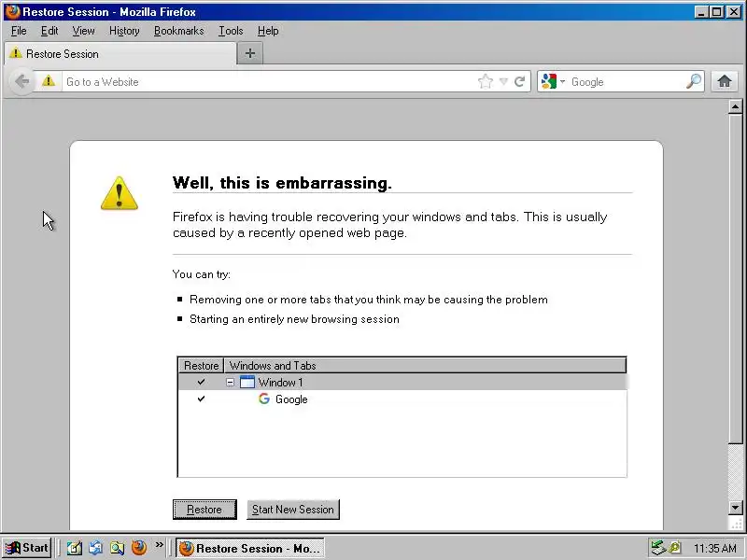
Task: Click the network tray icon in system tray
Action: (x=658, y=548)
